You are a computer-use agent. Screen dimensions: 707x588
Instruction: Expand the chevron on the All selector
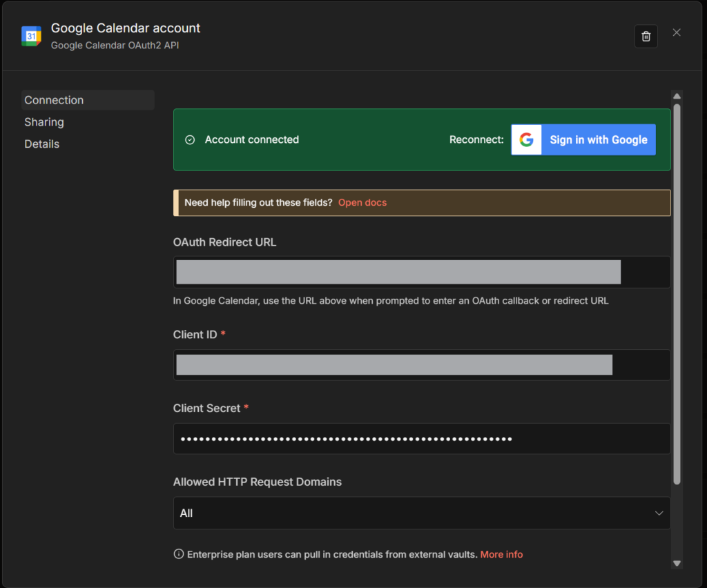659,513
